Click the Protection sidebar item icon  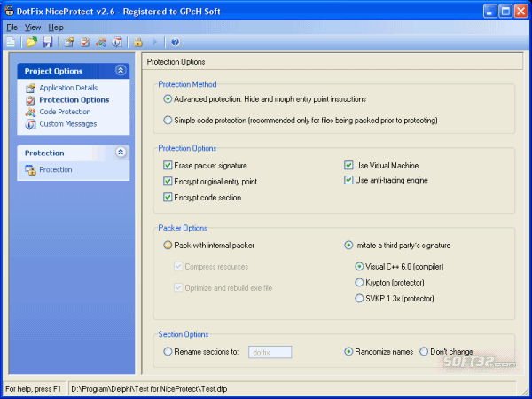click(30, 170)
